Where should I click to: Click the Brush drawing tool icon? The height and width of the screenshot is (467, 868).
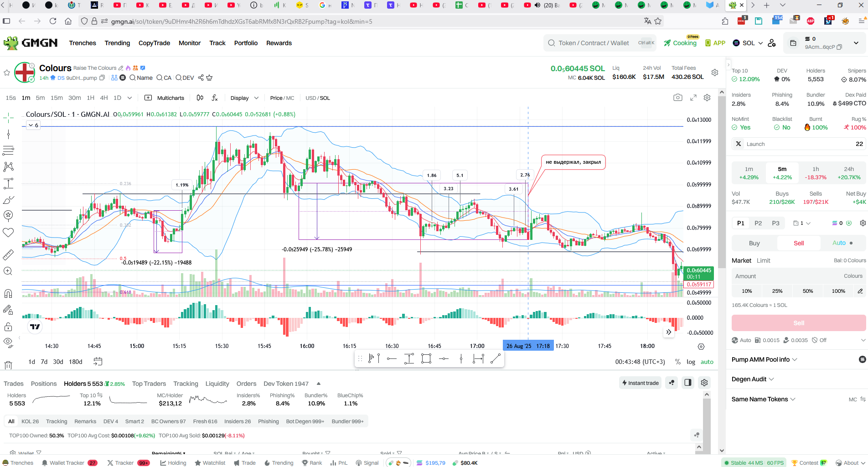pos(8,200)
